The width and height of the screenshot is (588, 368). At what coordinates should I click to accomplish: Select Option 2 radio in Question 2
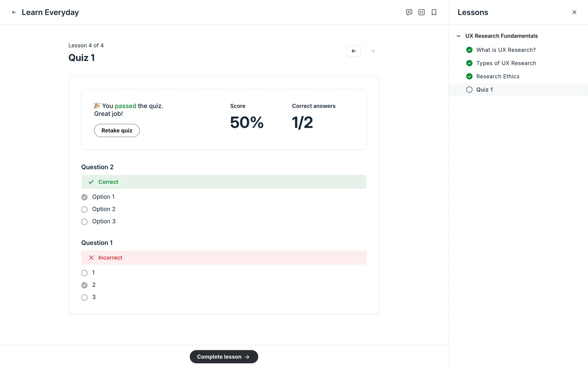pyautogui.click(x=85, y=209)
